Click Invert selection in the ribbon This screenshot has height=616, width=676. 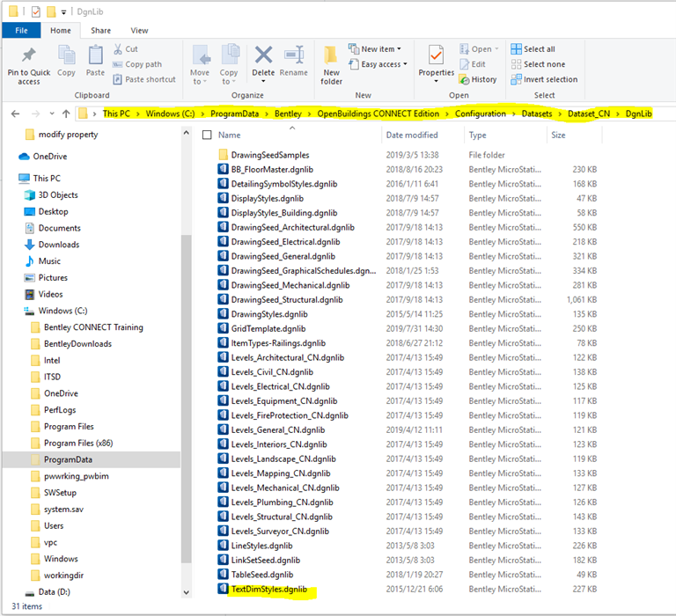[x=544, y=79]
